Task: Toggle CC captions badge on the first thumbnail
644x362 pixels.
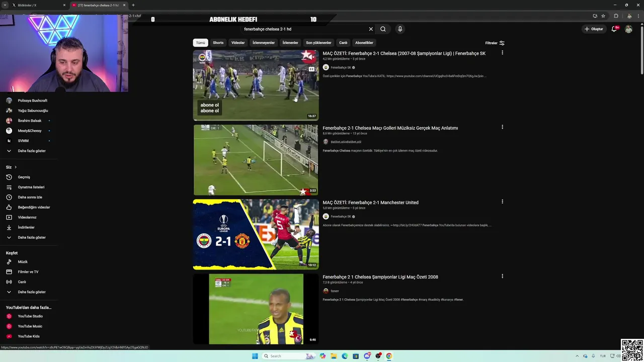Action: coord(311,69)
